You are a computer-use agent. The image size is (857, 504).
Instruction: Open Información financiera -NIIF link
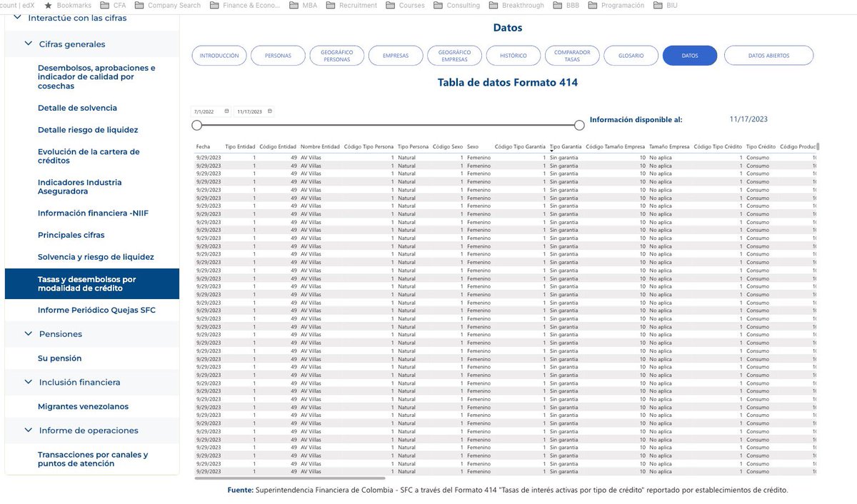point(93,213)
